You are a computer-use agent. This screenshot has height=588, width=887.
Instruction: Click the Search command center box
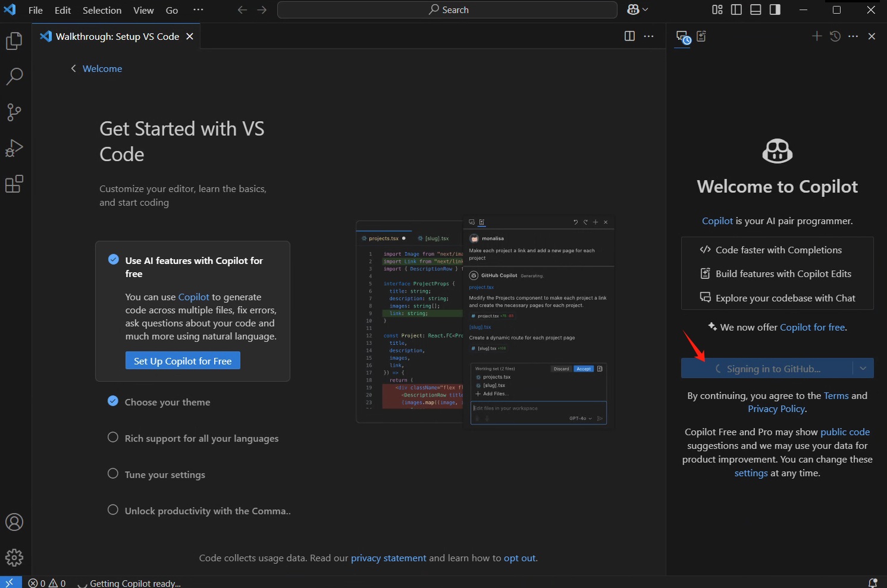point(447,10)
